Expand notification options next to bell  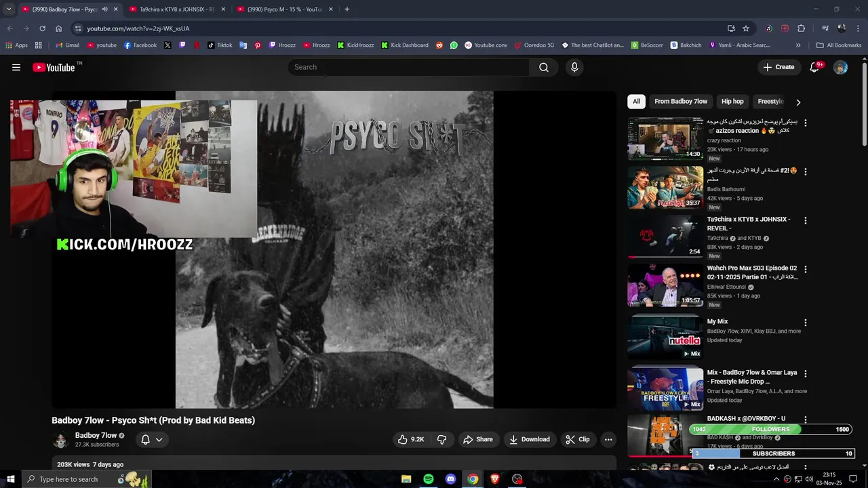pos(159,439)
